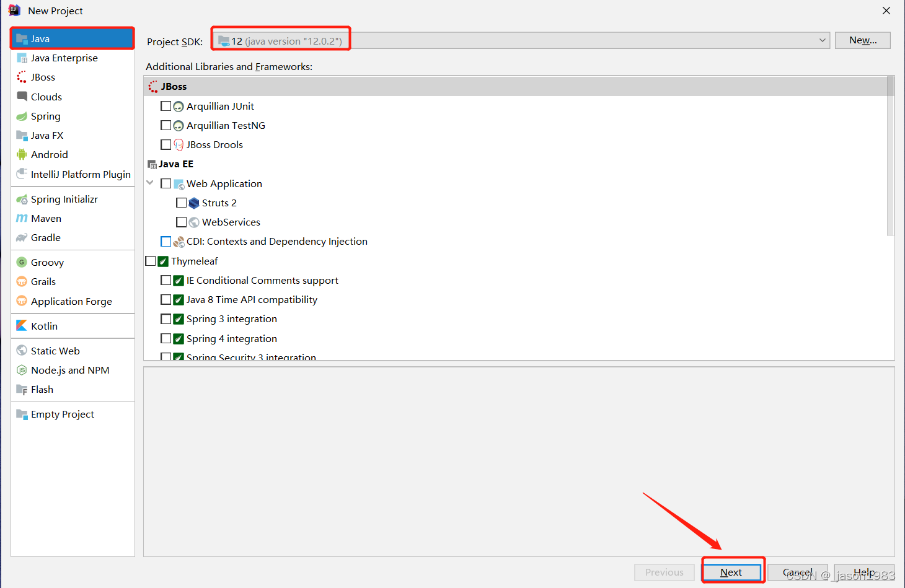Click the Java EE group label
905x588 pixels.
(x=176, y=164)
